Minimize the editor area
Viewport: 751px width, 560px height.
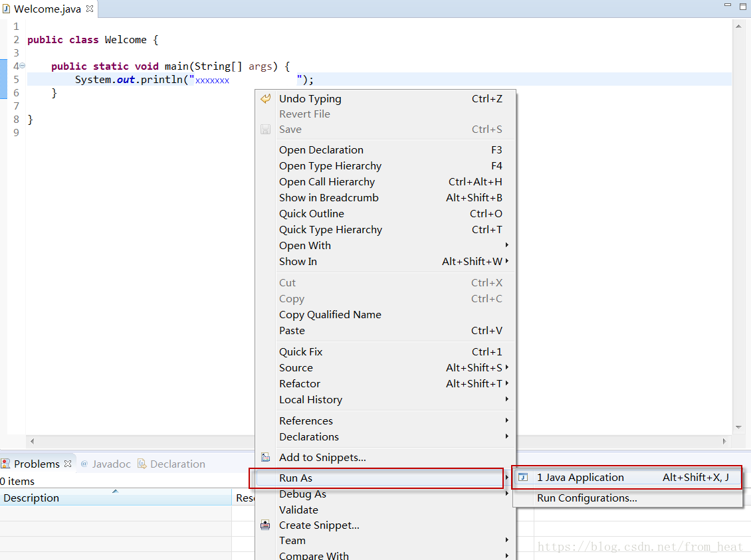(x=728, y=5)
